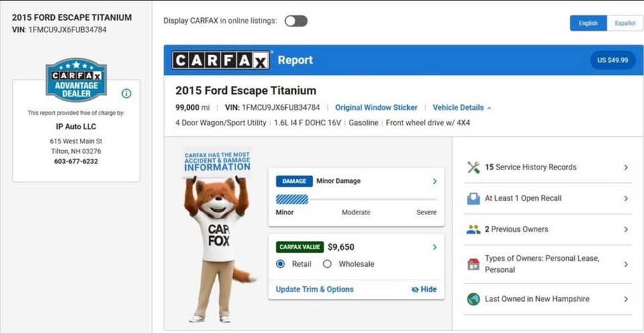Viewport: 644px width, 333px height.
Task: Select the Retail radio button
Action: 280,264
